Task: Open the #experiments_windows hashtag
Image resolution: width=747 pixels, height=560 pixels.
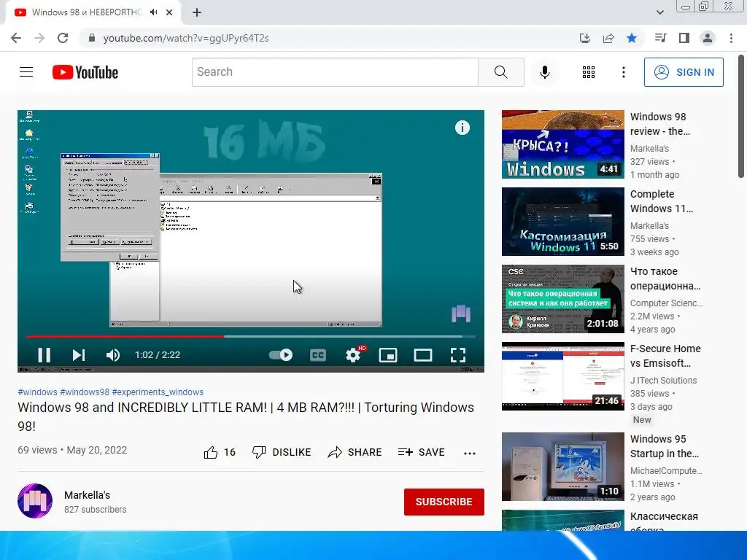Action: click(158, 392)
